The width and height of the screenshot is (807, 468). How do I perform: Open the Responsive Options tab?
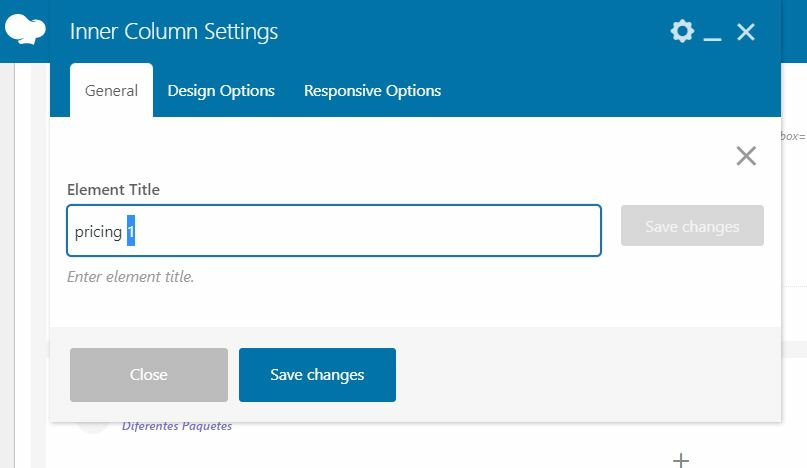[372, 91]
